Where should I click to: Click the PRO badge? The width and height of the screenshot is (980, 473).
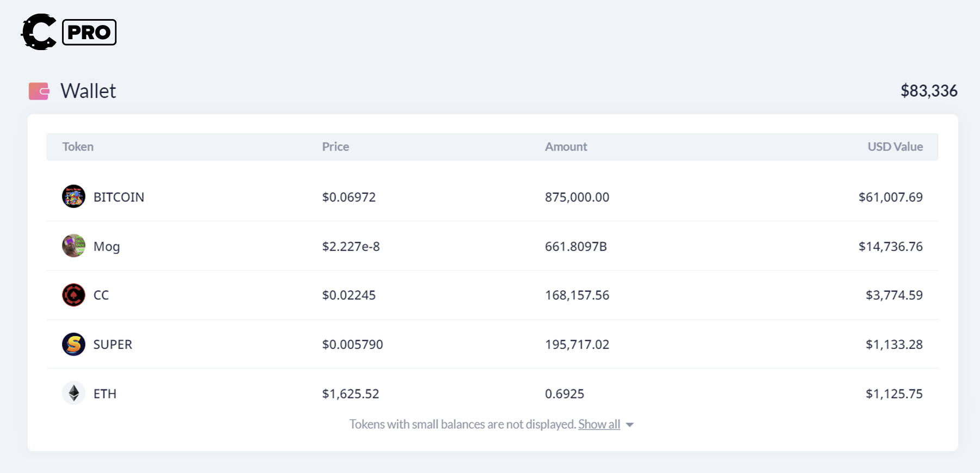point(89,32)
